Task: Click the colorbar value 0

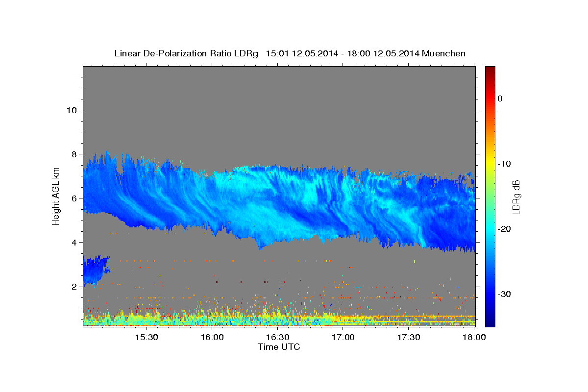Action: click(x=500, y=98)
